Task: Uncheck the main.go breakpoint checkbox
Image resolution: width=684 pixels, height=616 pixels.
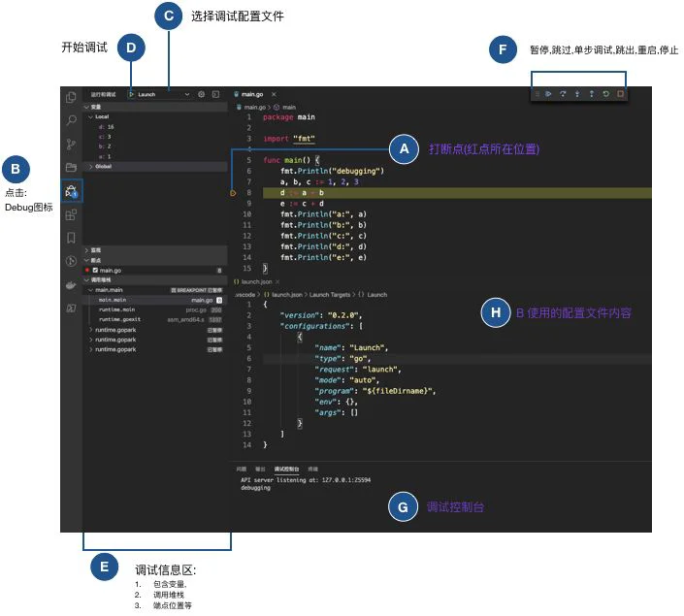Action: (94, 270)
